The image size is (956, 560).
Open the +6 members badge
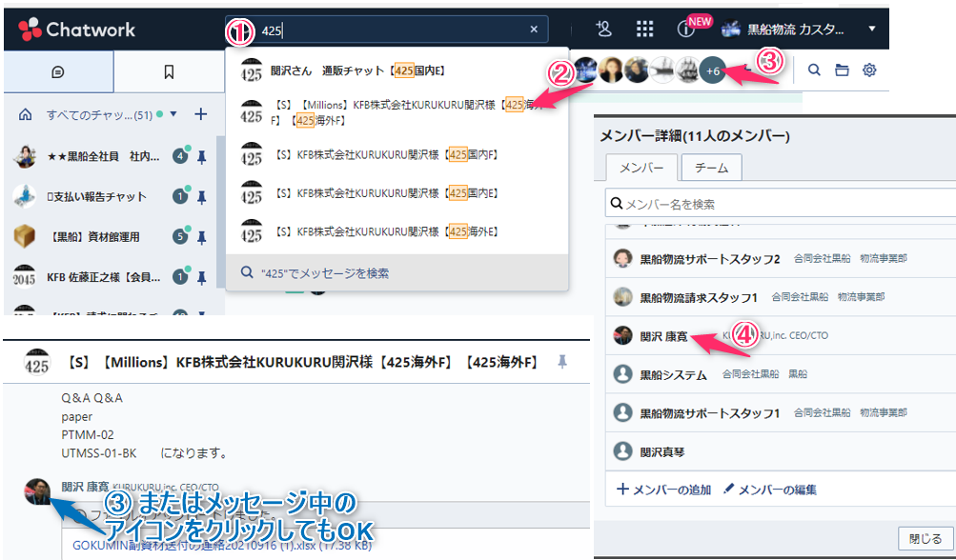tap(712, 70)
